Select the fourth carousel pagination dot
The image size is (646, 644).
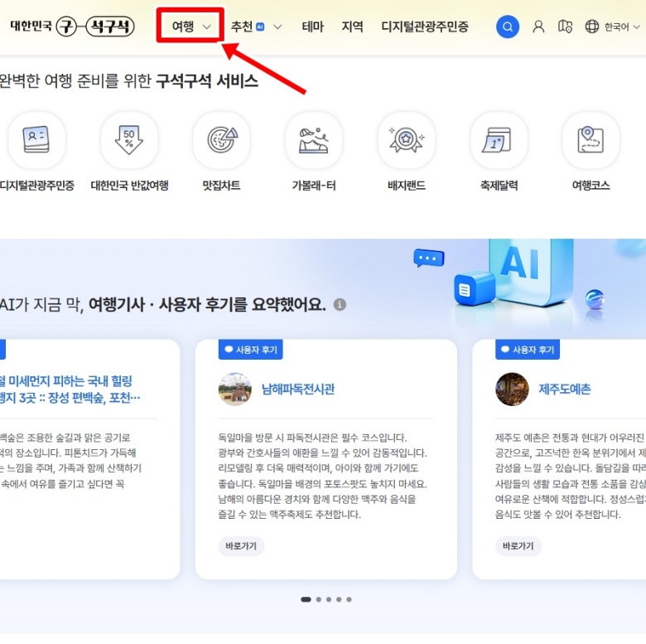coord(339,599)
